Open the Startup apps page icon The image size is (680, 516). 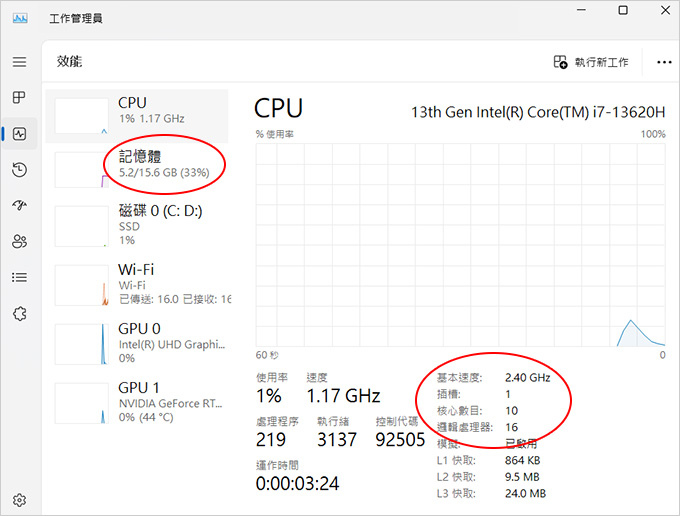point(20,205)
